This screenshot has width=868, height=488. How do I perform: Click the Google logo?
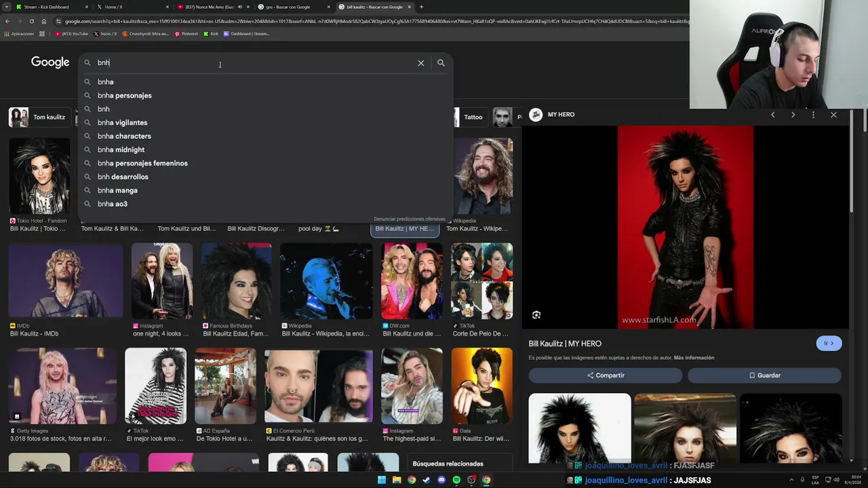click(50, 62)
